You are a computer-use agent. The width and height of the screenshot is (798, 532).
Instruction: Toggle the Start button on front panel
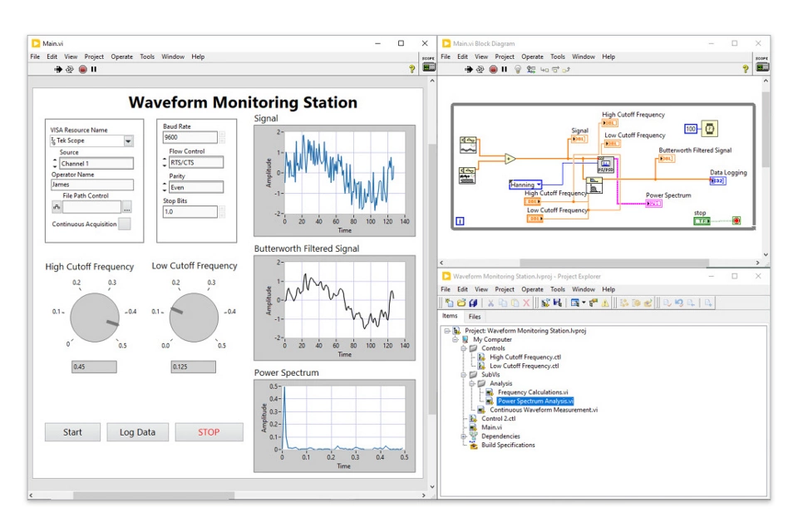click(x=72, y=432)
